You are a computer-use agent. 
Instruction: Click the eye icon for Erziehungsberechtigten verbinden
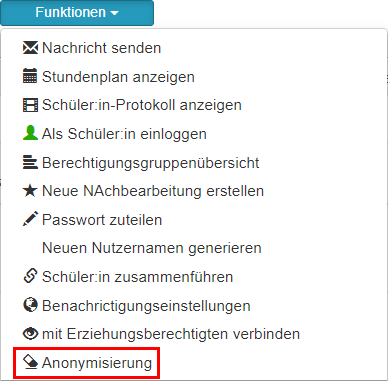pyautogui.click(x=30, y=334)
